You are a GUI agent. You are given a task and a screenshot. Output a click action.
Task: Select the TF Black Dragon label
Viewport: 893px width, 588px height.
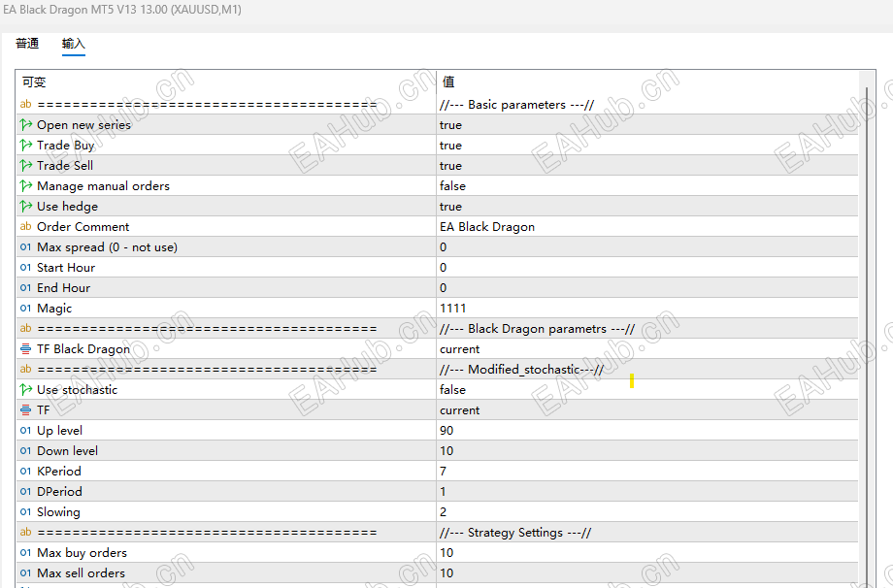(x=83, y=349)
